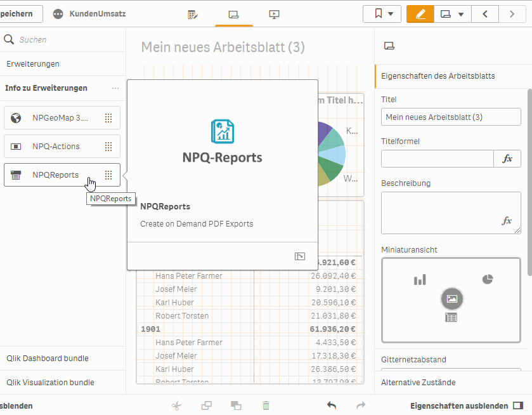Click the search magnifier icon
Viewport: 532px width, 415px height.
[x=9, y=39]
